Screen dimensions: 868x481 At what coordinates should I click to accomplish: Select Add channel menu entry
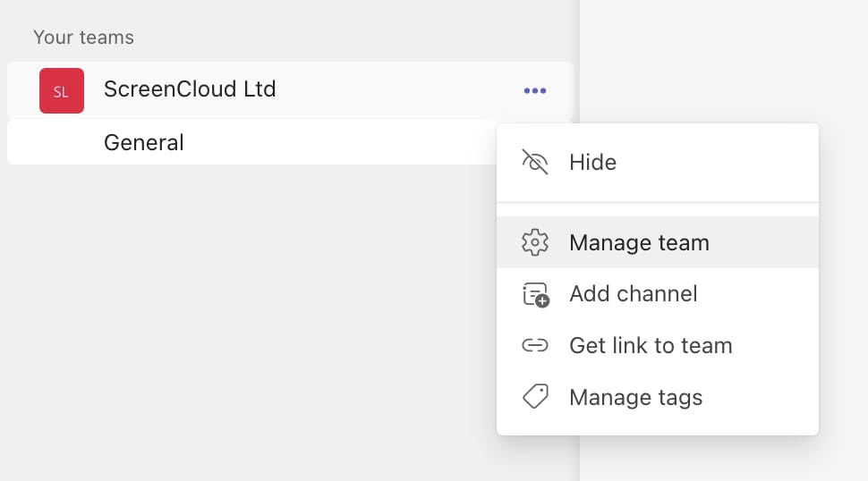click(x=658, y=294)
